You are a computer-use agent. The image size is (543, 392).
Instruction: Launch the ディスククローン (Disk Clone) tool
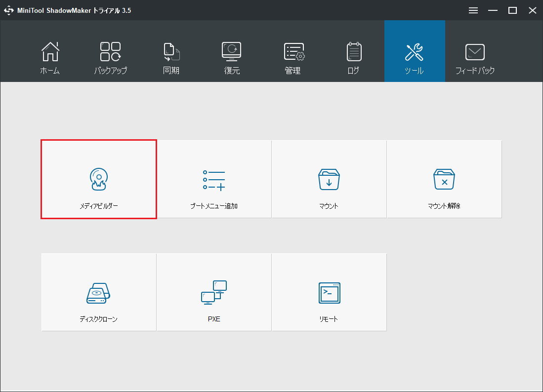[x=98, y=292]
